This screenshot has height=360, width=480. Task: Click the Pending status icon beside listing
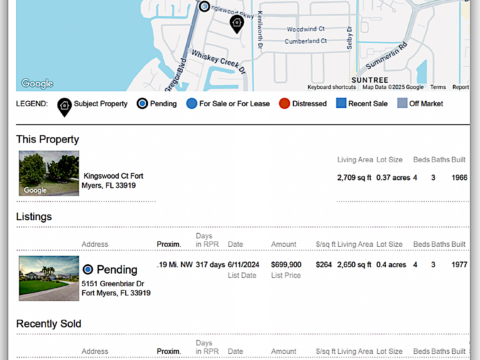88,269
